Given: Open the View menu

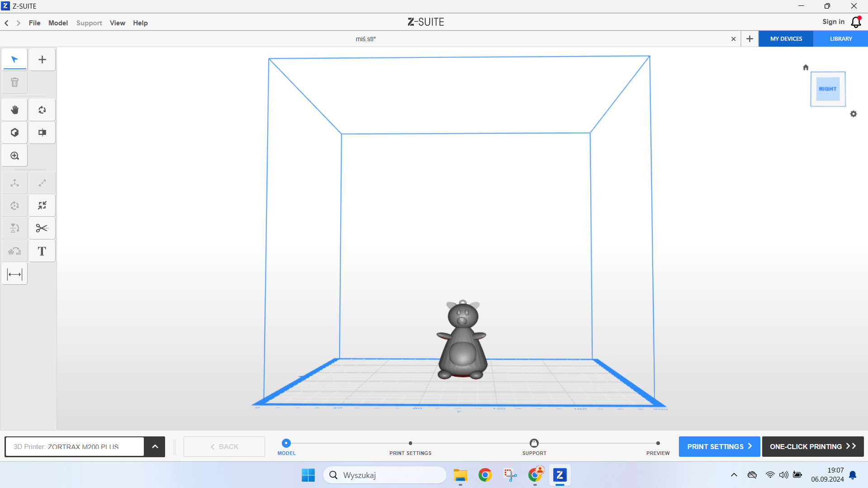Looking at the screenshot, I should point(118,23).
